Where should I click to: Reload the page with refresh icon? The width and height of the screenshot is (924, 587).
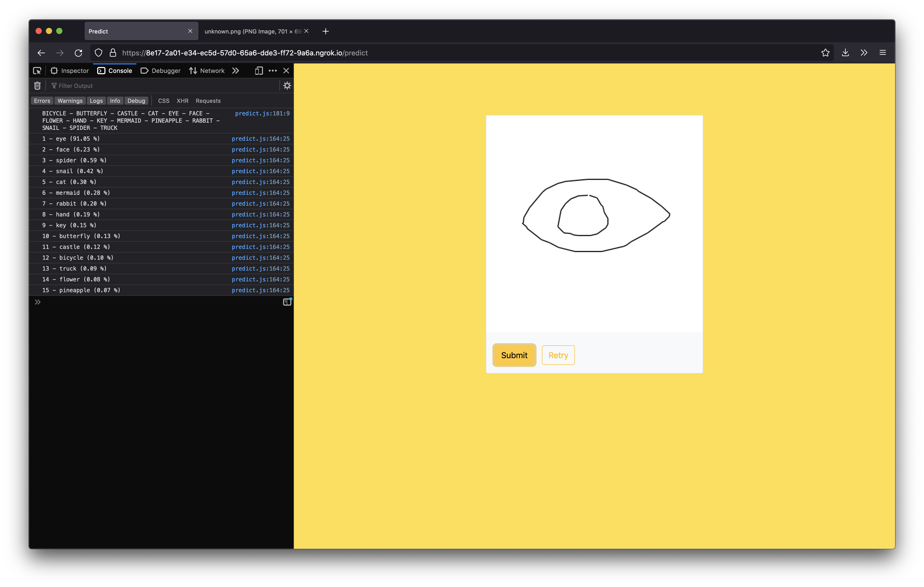(x=78, y=53)
